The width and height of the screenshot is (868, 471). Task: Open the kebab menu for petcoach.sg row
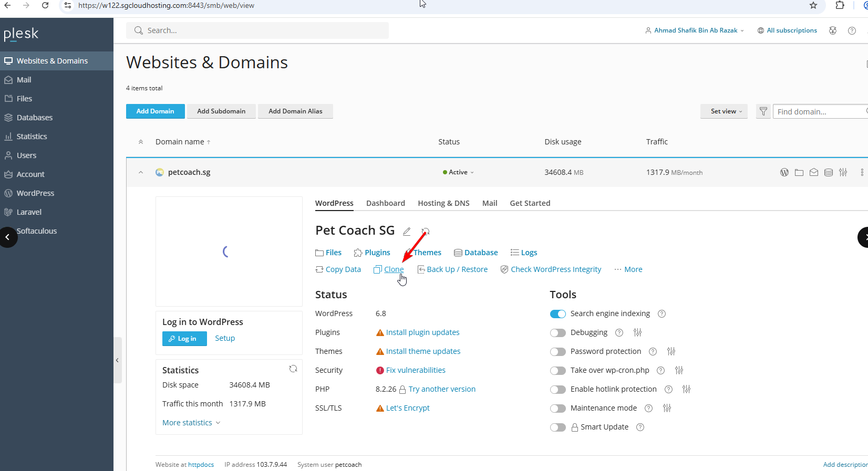862,172
